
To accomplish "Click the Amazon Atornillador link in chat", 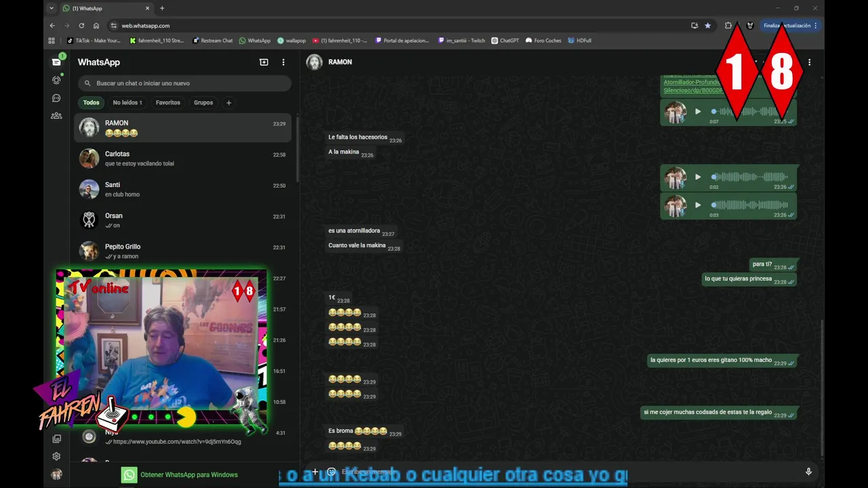I will tap(692, 86).
